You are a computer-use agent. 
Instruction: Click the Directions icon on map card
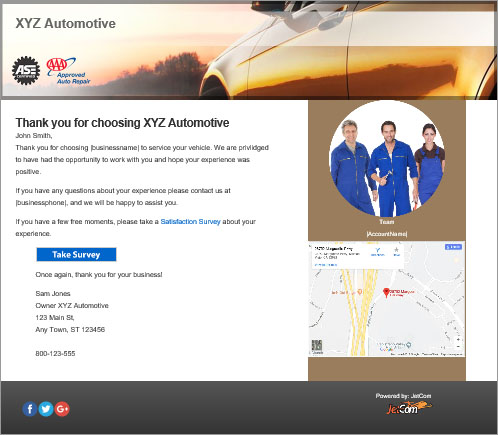(378, 251)
